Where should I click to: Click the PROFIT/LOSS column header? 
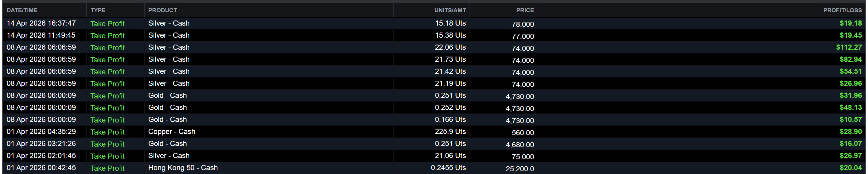tap(842, 11)
